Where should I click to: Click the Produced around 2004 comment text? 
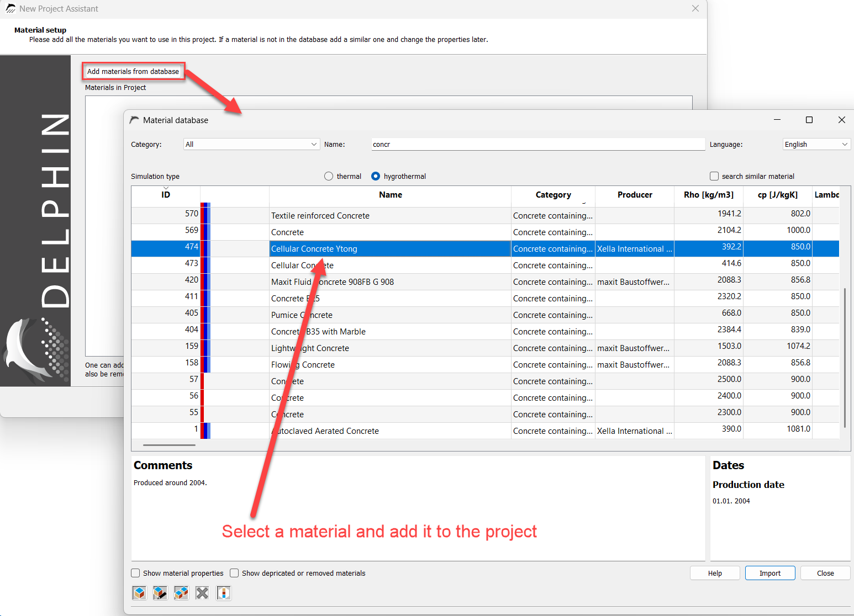[x=170, y=483]
